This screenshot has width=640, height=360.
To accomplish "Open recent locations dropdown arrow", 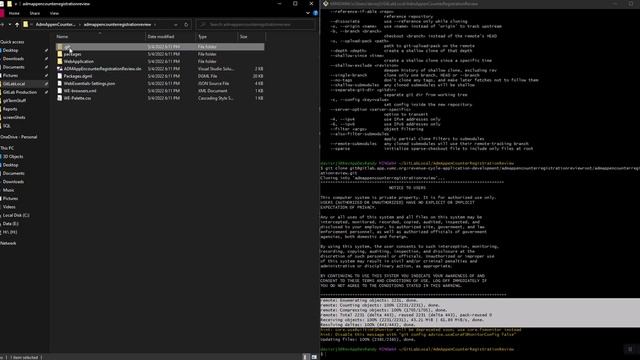I will (9, 24).
